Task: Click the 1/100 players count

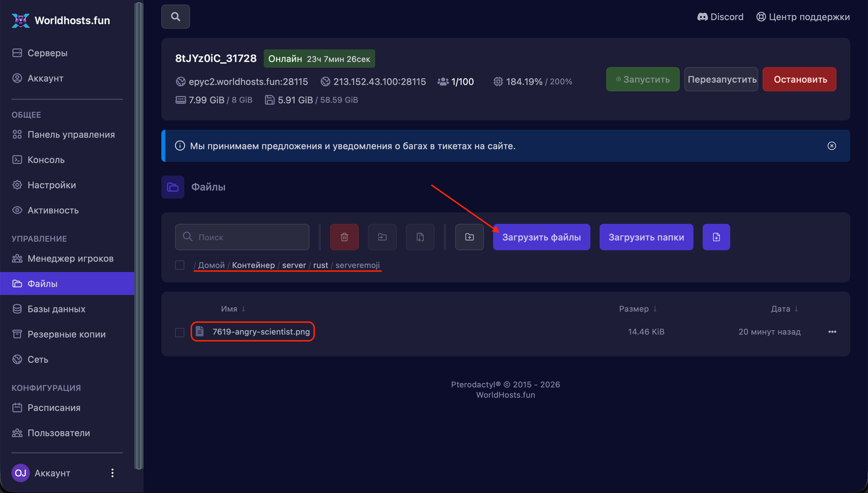Action: coord(462,81)
